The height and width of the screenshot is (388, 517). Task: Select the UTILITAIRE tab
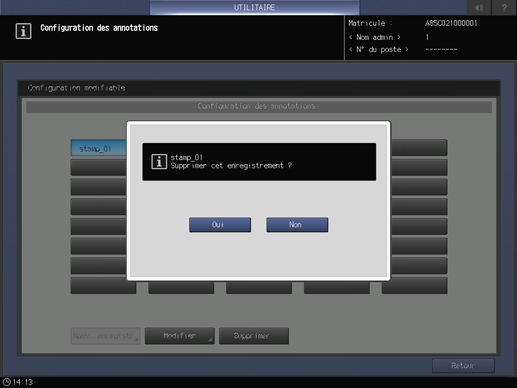(254, 7)
